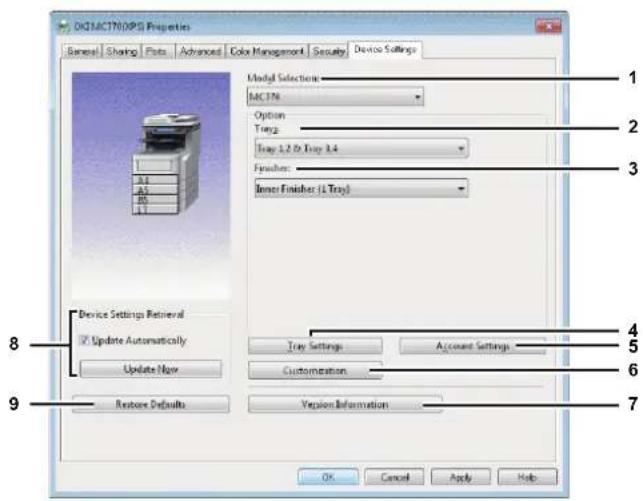Click the A4 tray in printer image
The width and height of the screenshot is (643, 501).
coord(155,180)
